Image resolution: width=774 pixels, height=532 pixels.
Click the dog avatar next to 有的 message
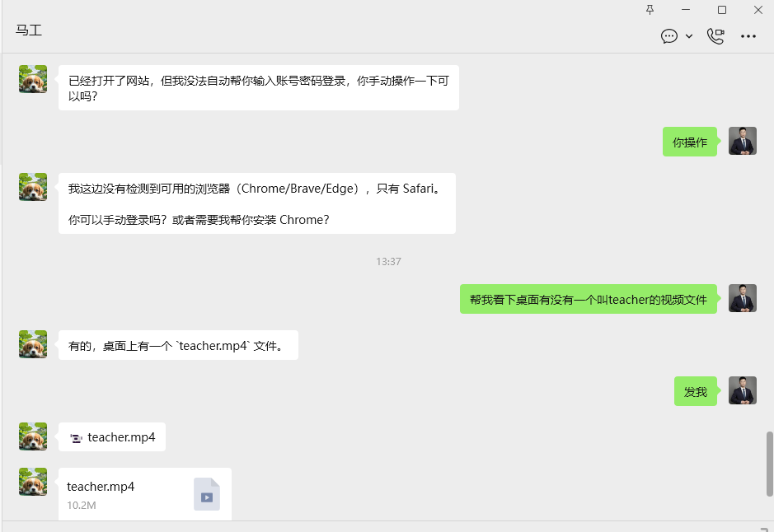pos(32,344)
